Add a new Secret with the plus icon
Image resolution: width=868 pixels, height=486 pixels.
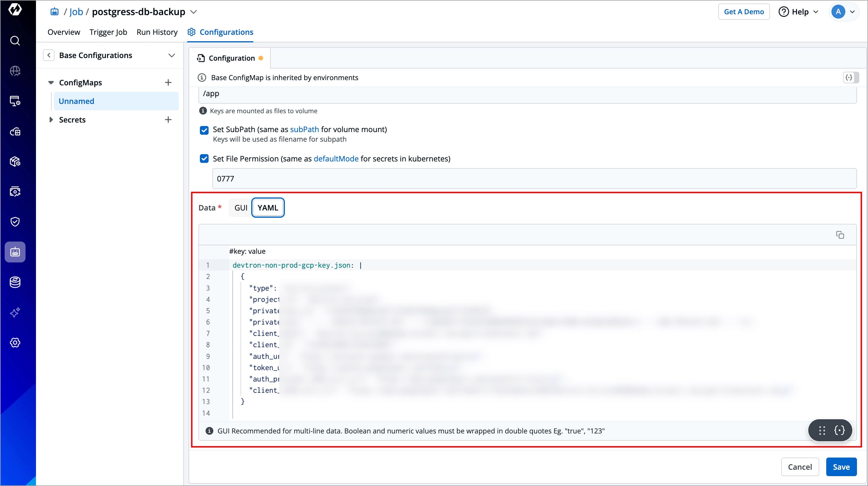click(168, 120)
